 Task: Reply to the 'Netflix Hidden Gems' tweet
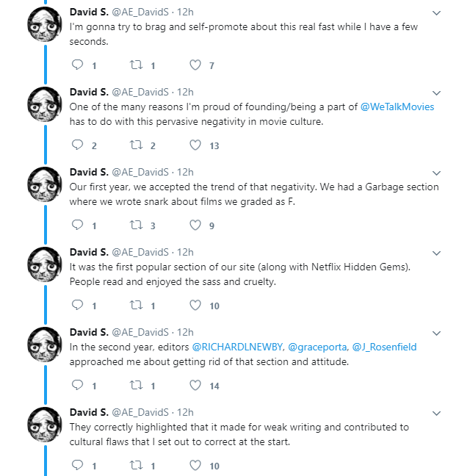77,305
